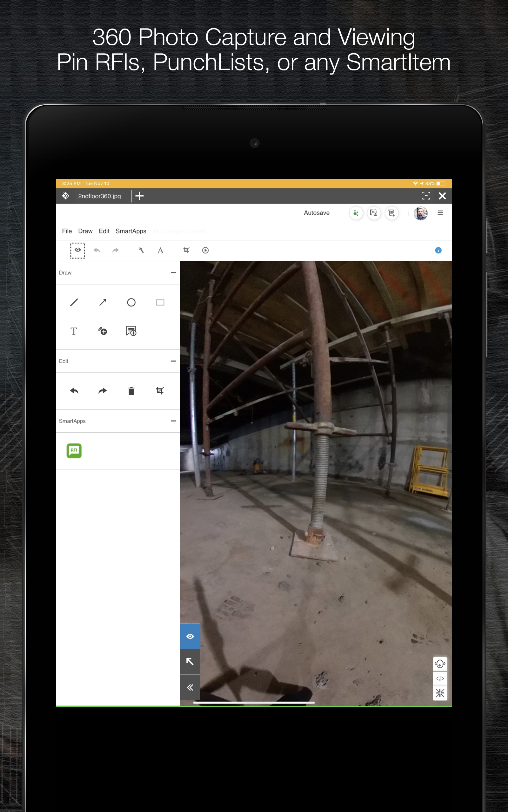Viewport: 508px width, 812px height.
Task: Close the viewer with the X button
Action: pos(443,196)
